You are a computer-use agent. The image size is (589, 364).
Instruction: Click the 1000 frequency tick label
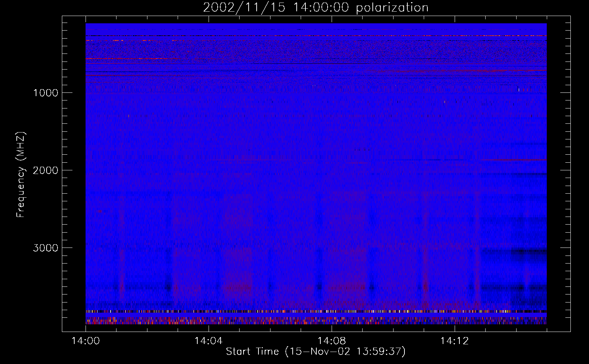point(46,93)
